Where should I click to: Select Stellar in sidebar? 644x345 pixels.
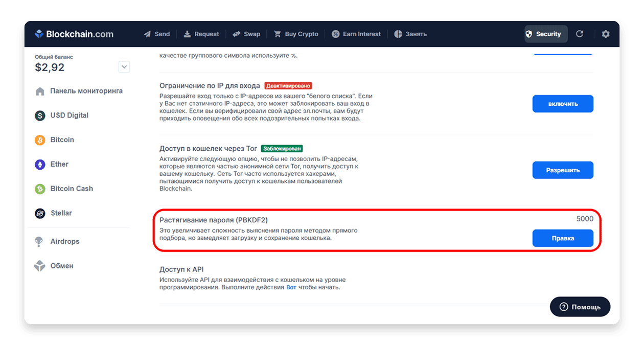(61, 214)
